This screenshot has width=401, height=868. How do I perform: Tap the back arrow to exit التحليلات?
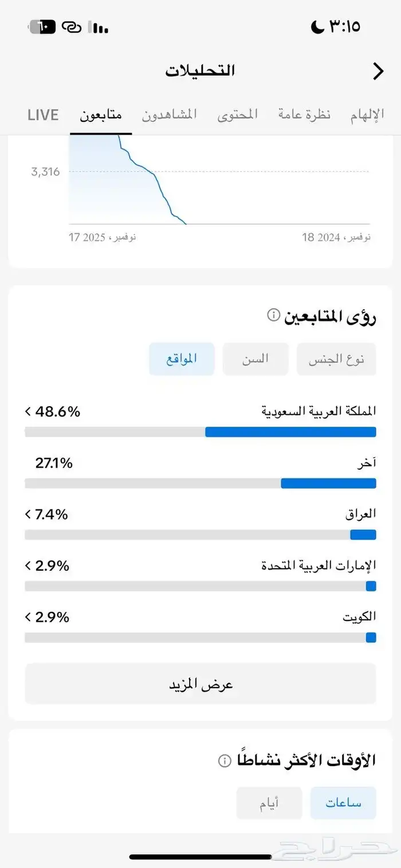pyautogui.click(x=378, y=70)
